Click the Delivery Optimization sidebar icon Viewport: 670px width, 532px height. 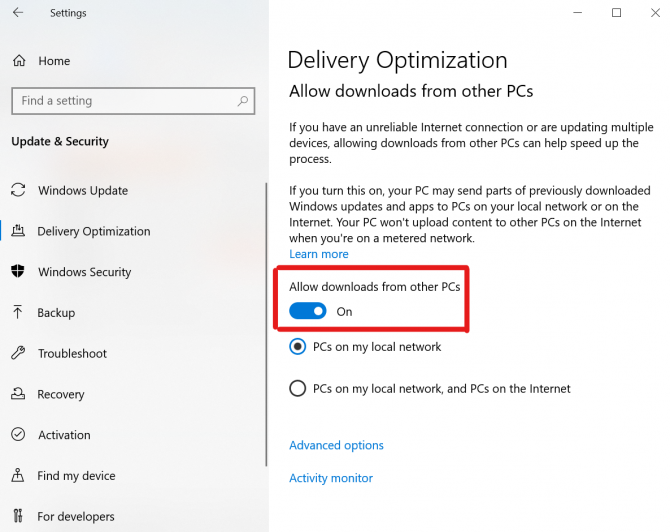[18, 231]
